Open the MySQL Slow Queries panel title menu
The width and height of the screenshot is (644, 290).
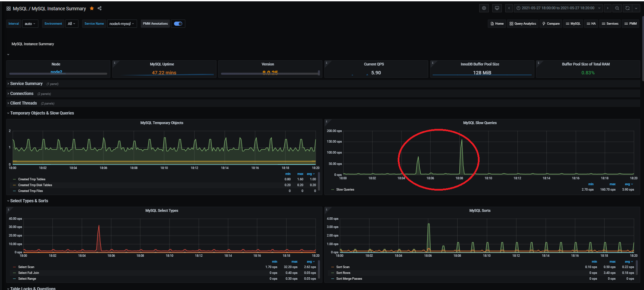480,123
